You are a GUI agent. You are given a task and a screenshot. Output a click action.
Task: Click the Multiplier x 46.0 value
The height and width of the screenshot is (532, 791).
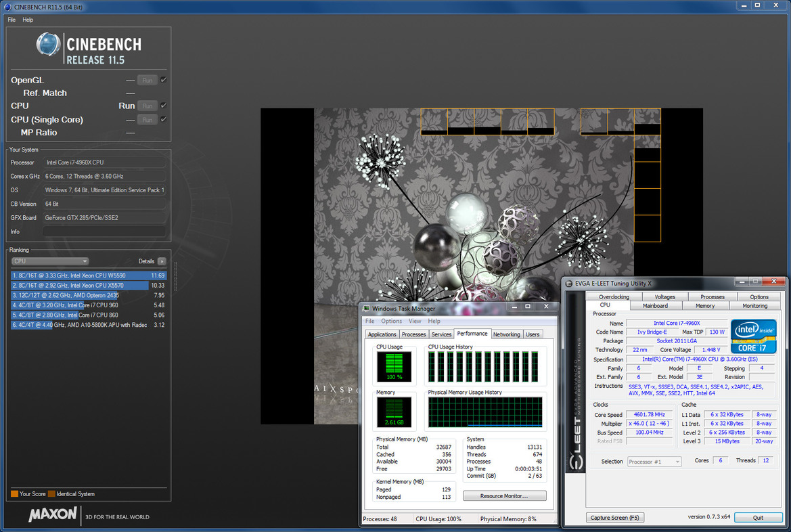650,424
